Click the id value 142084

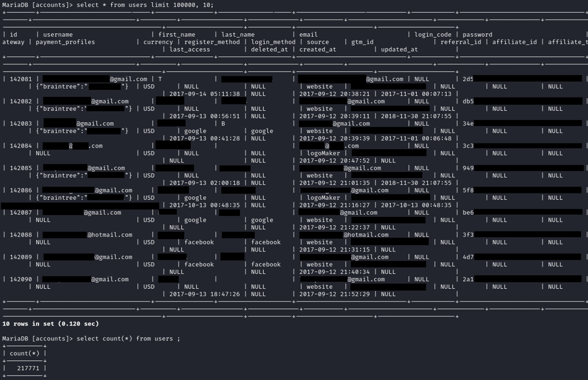pyautogui.click(x=21, y=146)
